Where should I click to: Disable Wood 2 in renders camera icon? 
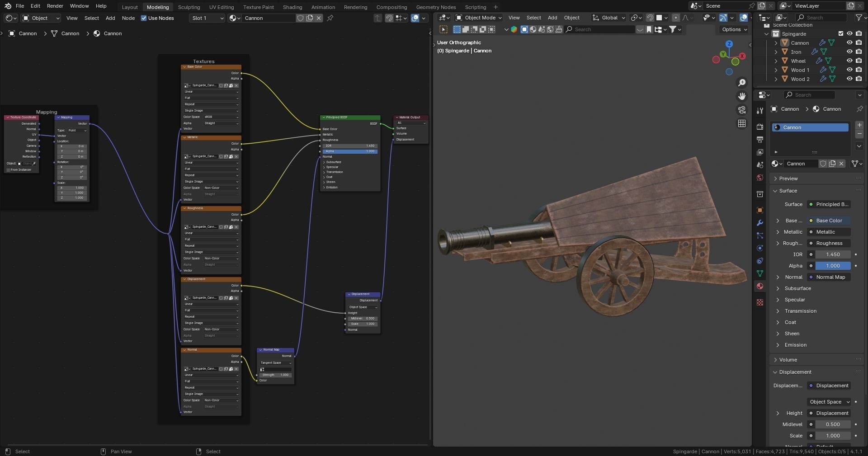(x=859, y=79)
